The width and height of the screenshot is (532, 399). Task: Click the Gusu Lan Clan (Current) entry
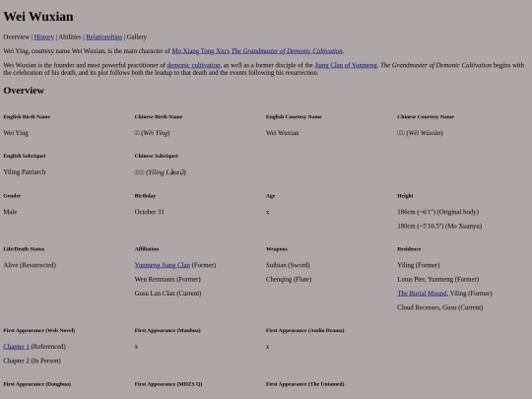[x=167, y=294]
